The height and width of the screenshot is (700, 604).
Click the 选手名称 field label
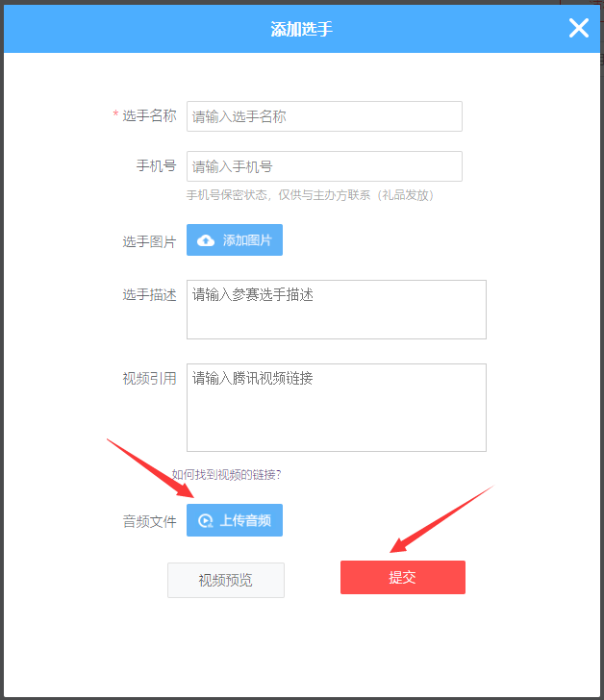(149, 116)
